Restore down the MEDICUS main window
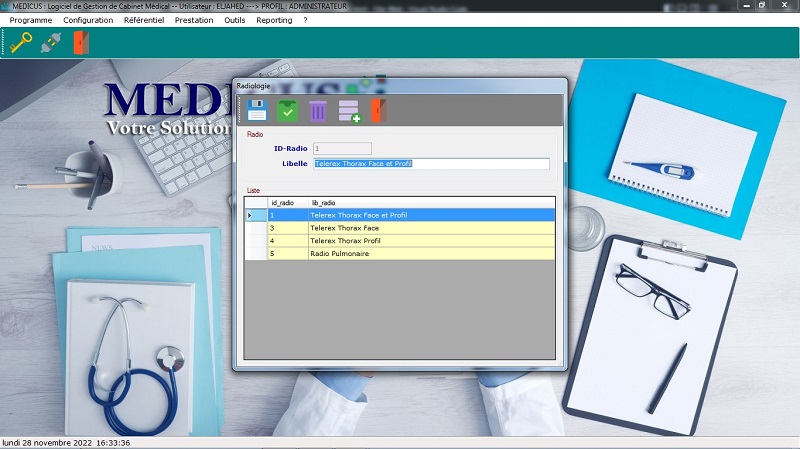The width and height of the screenshot is (800, 449). coord(762,5)
